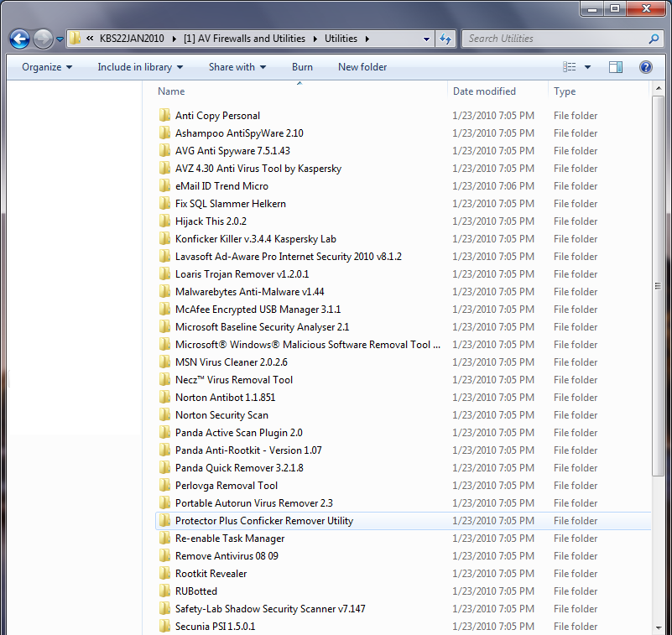Click Panda Anti-Rootkit - Version 1.07 name

tap(248, 450)
